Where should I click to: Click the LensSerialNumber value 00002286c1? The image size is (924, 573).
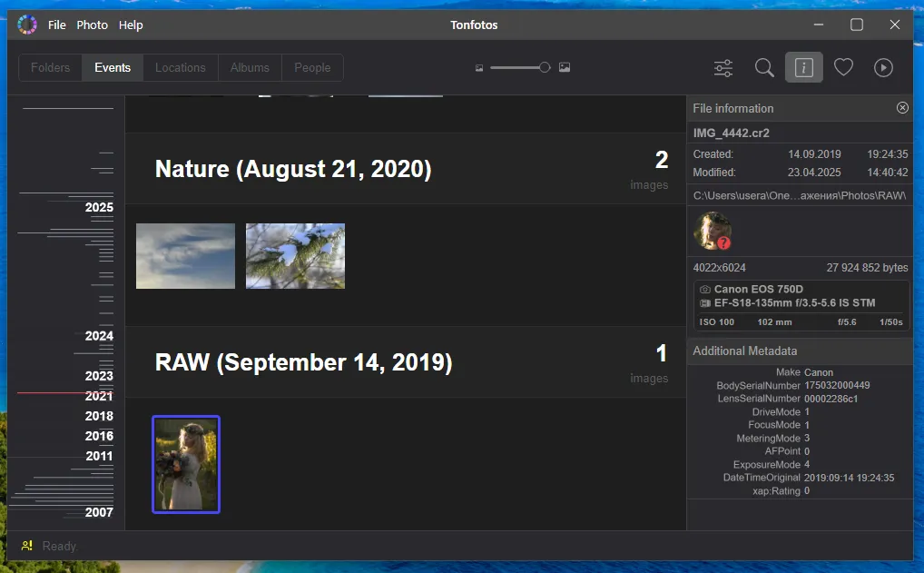pos(831,399)
